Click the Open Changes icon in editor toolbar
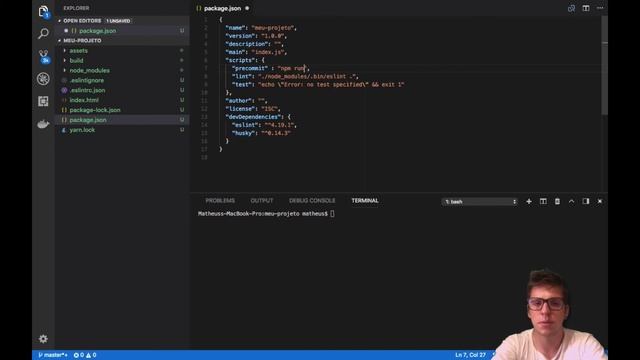Screen dimensions: 640x360 click(571, 8)
